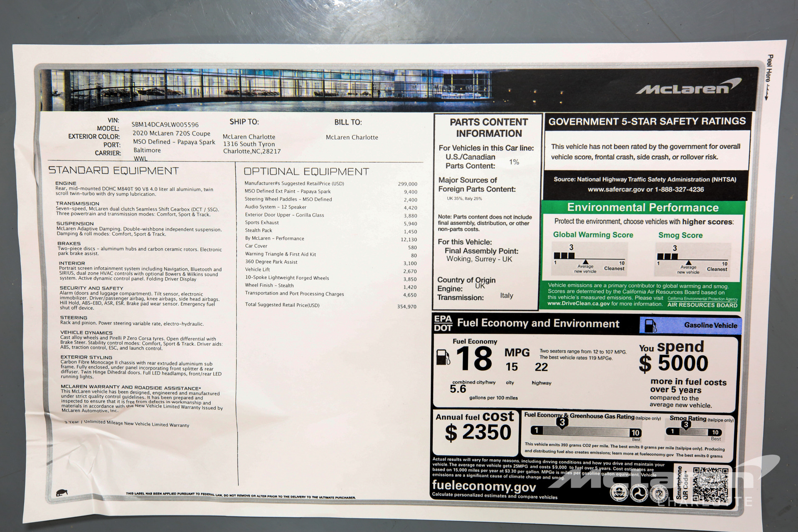Click the kiwi bird icon at the label's corner

(62, 493)
